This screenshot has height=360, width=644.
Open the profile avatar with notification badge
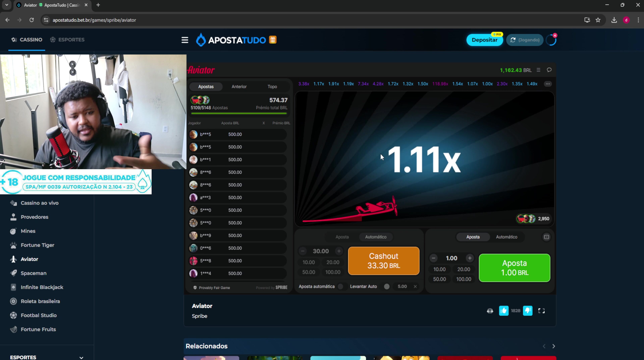(551, 40)
